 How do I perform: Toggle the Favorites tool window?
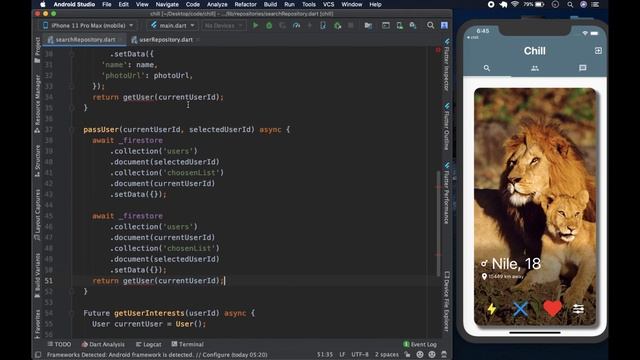click(x=38, y=324)
